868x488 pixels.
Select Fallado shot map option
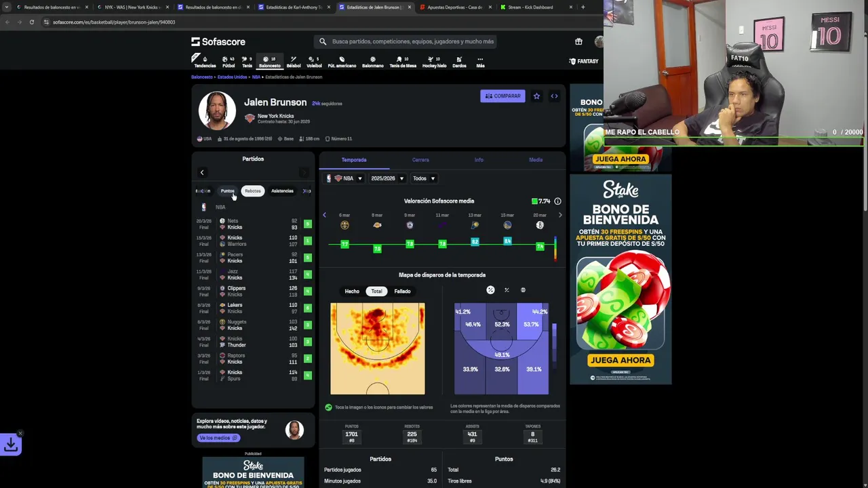[402, 291]
